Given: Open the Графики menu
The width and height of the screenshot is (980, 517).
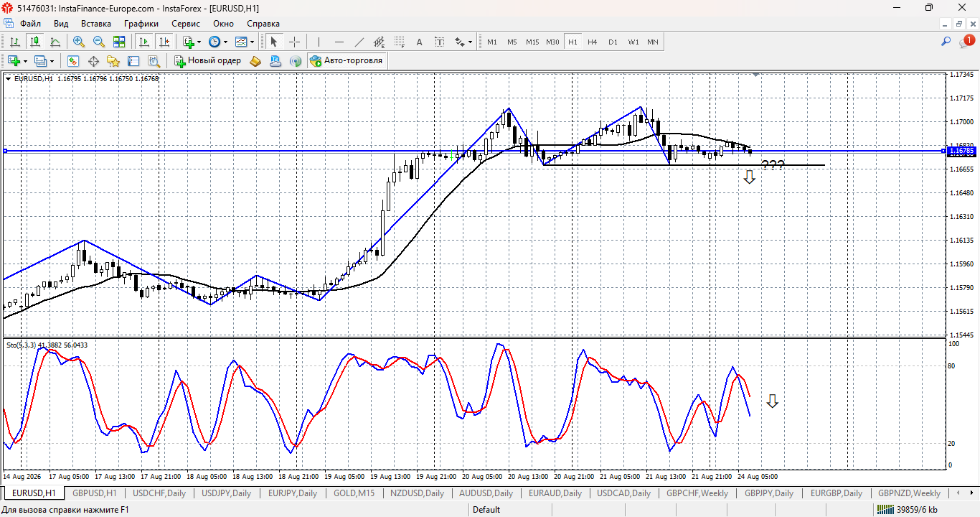Looking at the screenshot, I should coord(141,24).
